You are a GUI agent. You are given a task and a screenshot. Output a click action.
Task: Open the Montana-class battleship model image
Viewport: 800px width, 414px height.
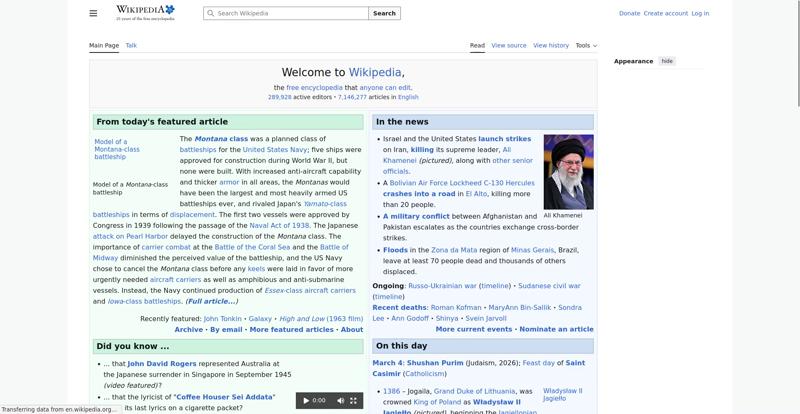(x=117, y=149)
